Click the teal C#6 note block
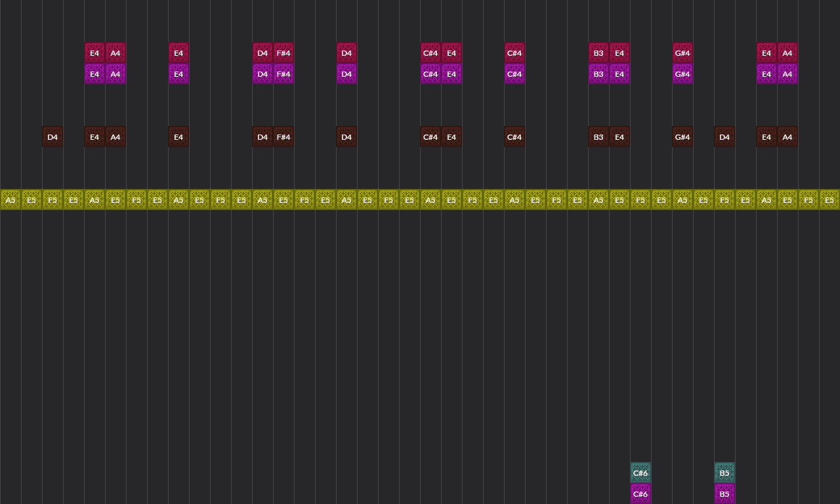Screen dimensions: 840x504 pos(640,472)
